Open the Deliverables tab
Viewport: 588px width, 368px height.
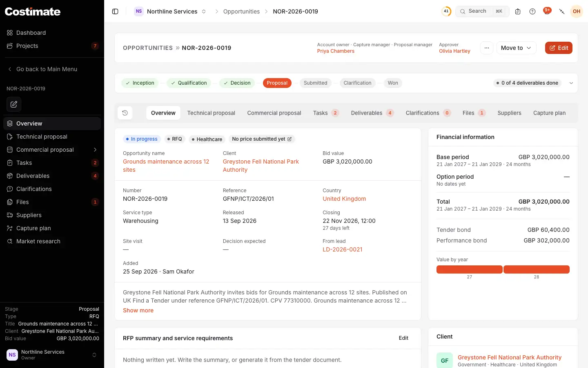click(372, 113)
